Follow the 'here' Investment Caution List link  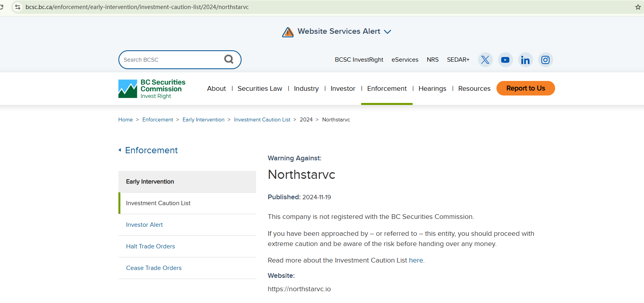tap(416, 260)
